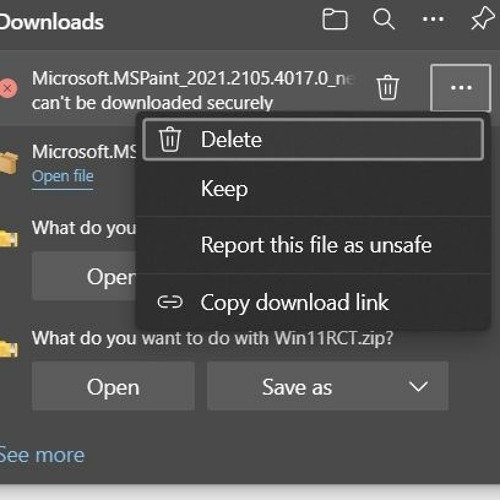Open more actions for the blocked MSPaint download
500x500 pixels.
point(461,88)
